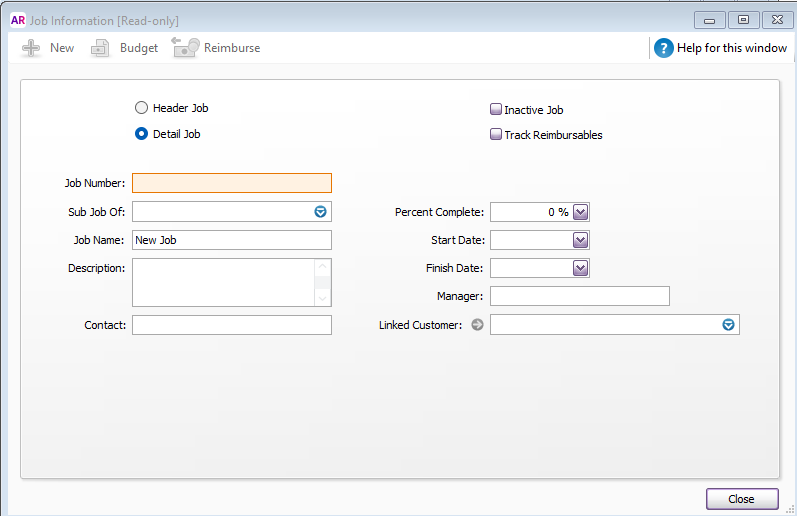Image resolution: width=797 pixels, height=516 pixels.
Task: Select the Header Job radio button
Action: pos(141,108)
